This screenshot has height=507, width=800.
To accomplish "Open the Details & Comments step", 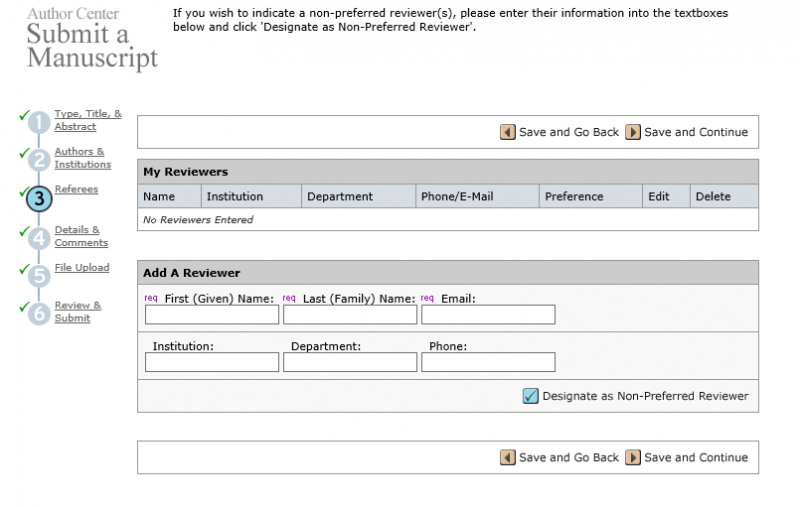I will tap(81, 236).
